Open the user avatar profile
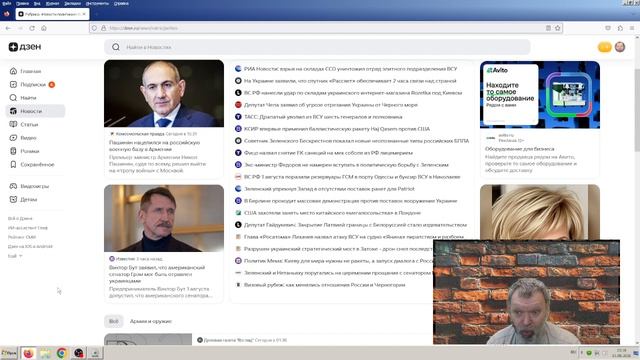This screenshot has height=360, width=640. 620,47
